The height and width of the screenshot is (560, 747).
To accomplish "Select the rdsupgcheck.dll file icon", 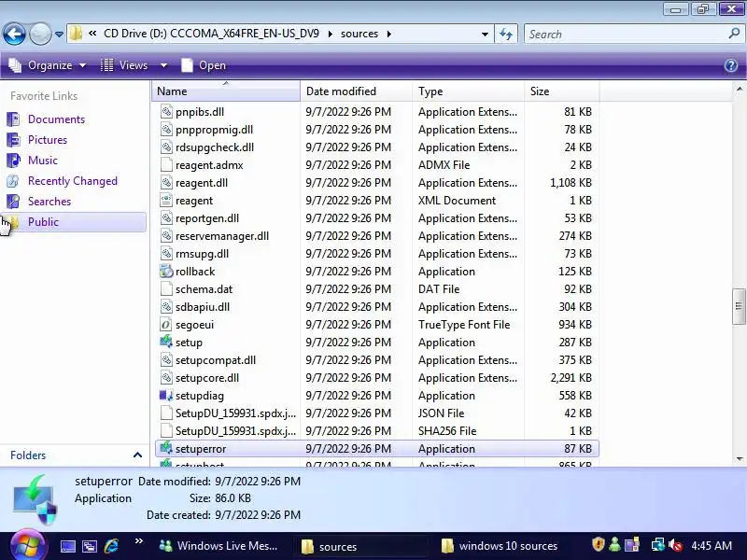I will [166, 147].
